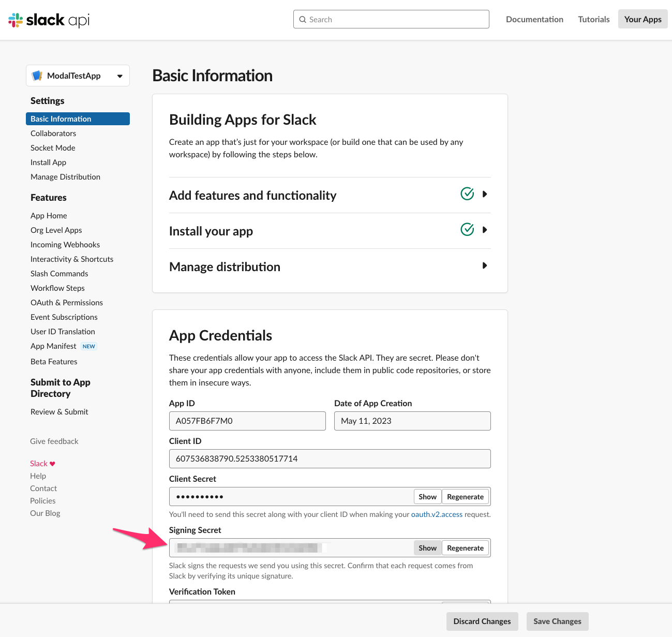The width and height of the screenshot is (672, 637).
Task: Open the app switcher dropdown
Action: (120, 76)
